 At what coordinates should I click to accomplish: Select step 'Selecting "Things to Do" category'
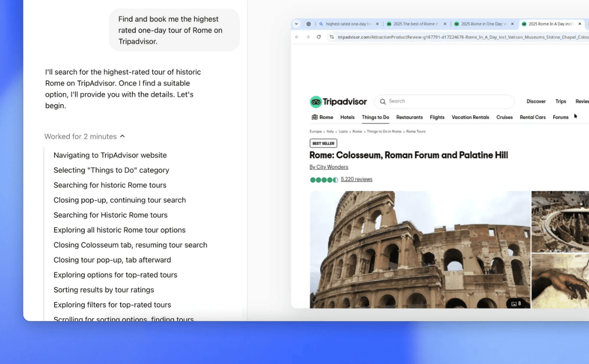coord(111,170)
